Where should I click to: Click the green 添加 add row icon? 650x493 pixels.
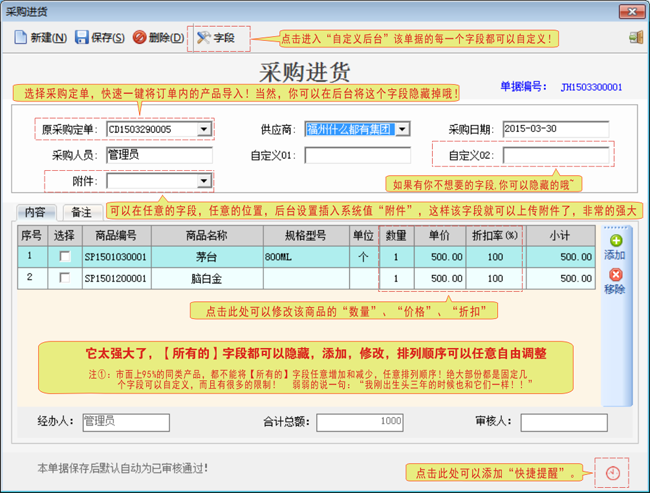coord(615,241)
